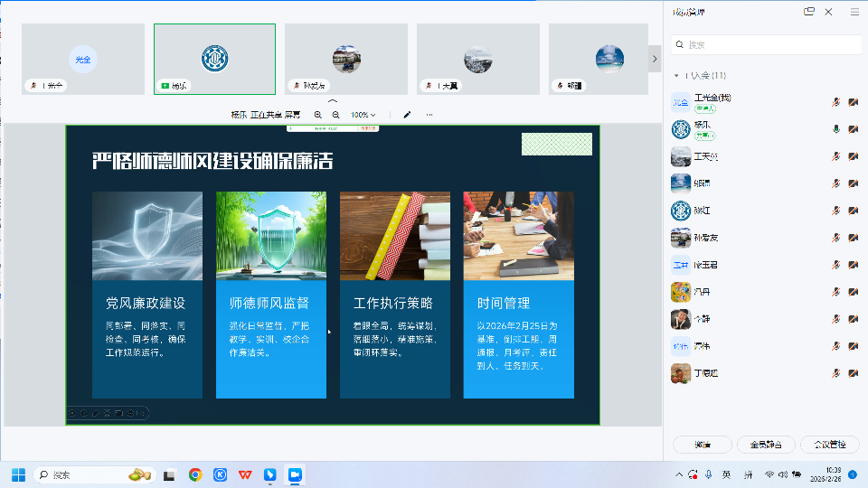The width and height of the screenshot is (868, 488).
Task: Select 杨乐's video thumbnail
Action: [214, 59]
